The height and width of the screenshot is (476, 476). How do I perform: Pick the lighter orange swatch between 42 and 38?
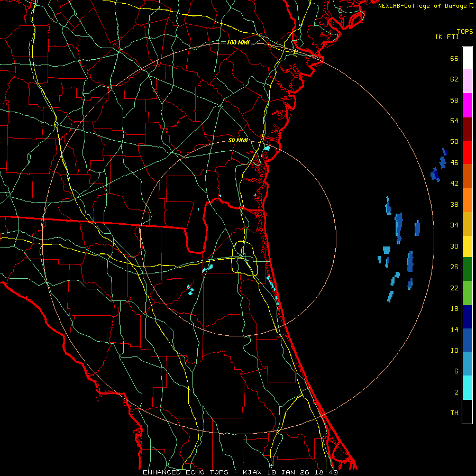point(467,199)
